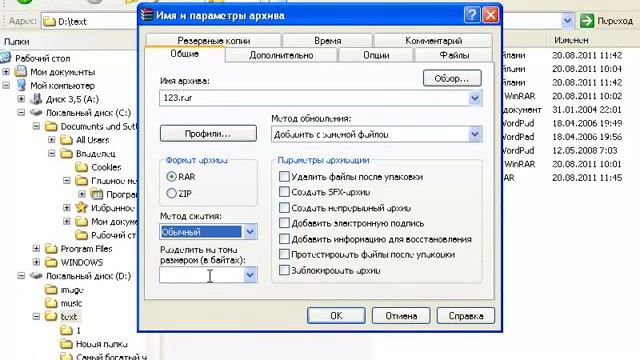Screen dimensions: 640x360
Task: Click the All Users folder icon
Action: click(x=67, y=140)
